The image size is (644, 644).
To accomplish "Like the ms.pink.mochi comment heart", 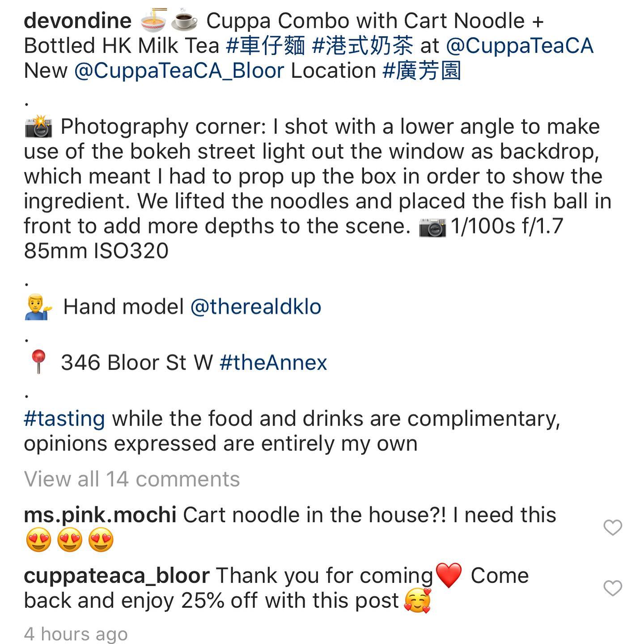I will (612, 528).
